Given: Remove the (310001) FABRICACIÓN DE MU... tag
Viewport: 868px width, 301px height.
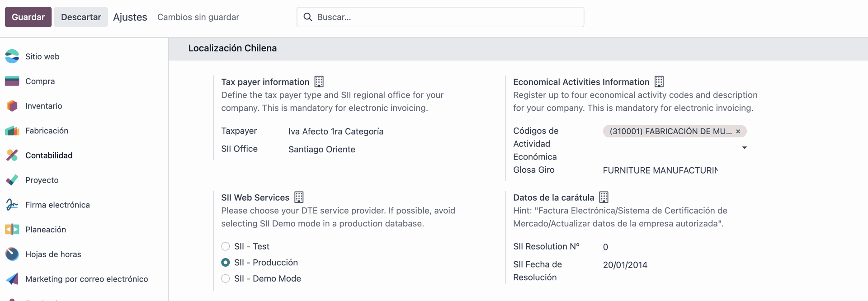Looking at the screenshot, I should coord(738,132).
